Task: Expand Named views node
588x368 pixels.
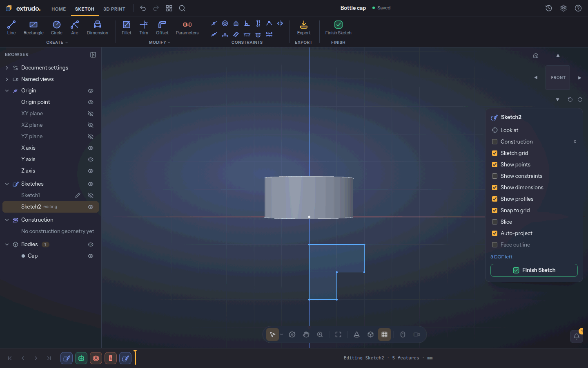Action: (x=7, y=79)
